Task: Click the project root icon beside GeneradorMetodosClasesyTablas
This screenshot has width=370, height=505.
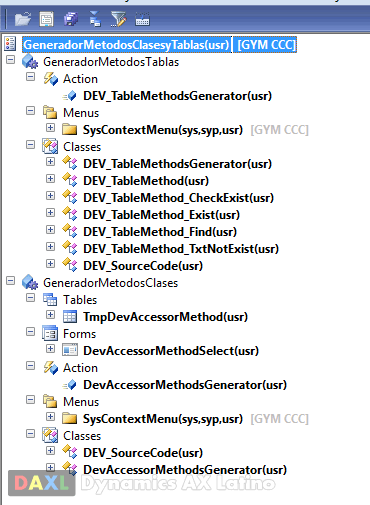Action: coord(10,44)
